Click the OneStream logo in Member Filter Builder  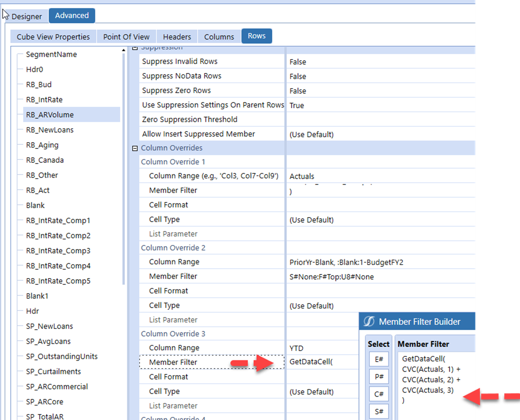tap(370, 321)
